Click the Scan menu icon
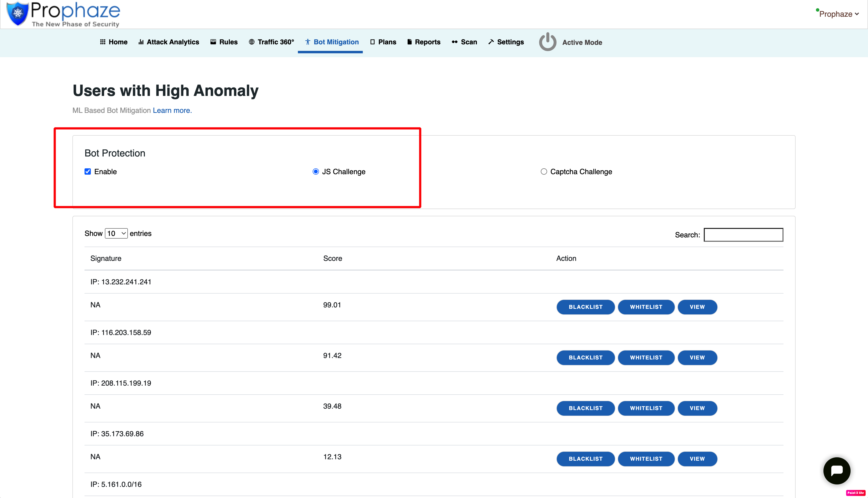 coord(455,42)
